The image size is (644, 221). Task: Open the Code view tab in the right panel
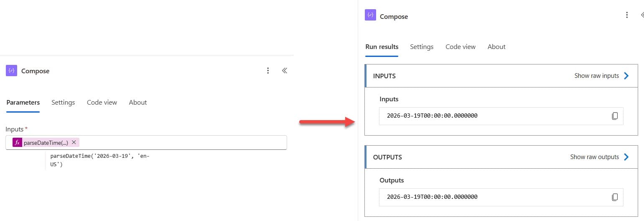point(461,47)
